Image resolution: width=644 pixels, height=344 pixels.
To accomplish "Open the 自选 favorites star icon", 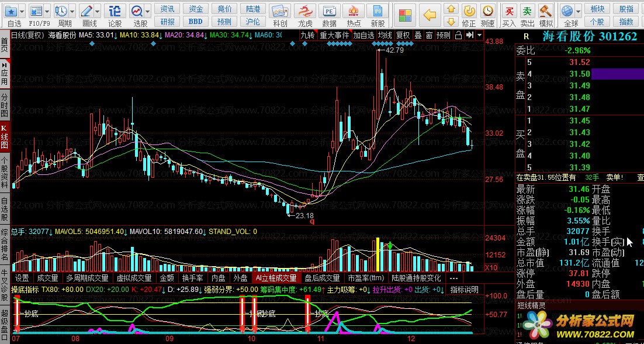I will (11, 11).
